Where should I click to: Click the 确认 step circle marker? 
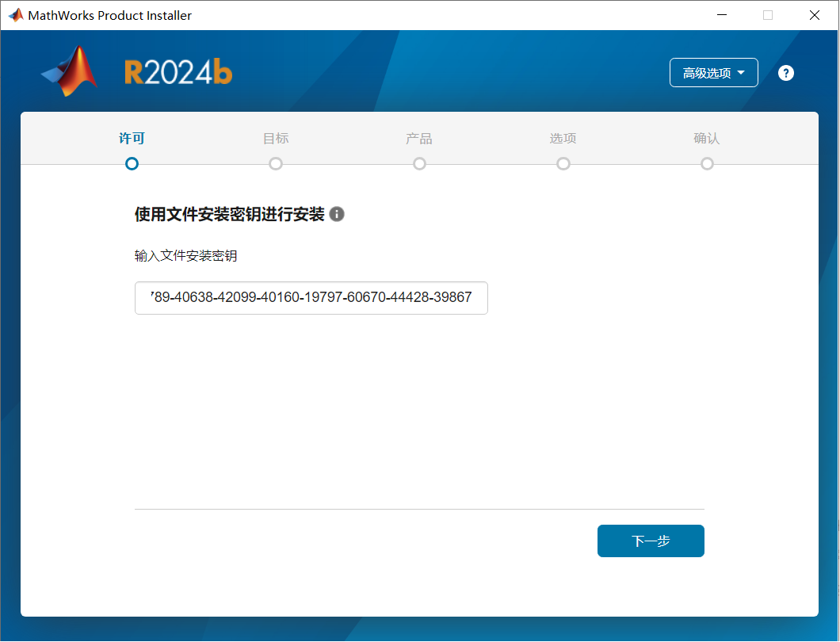coord(707,163)
